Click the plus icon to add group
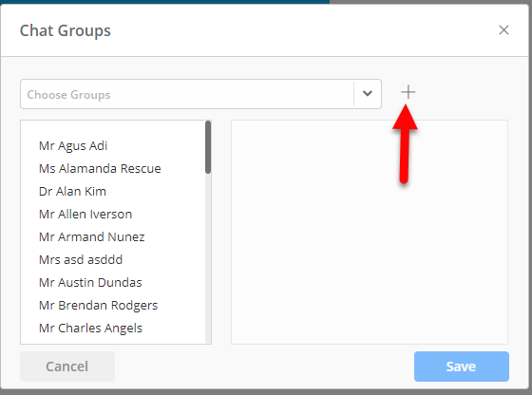The height and width of the screenshot is (395, 532). pos(408,92)
